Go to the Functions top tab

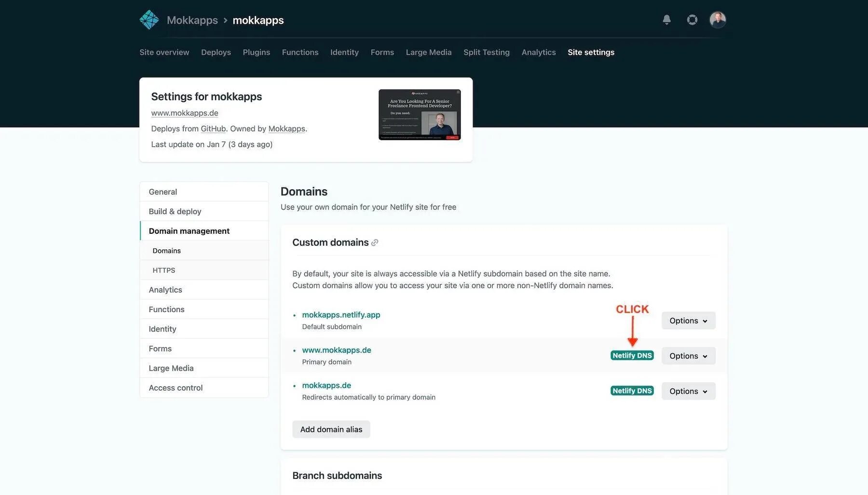pos(300,52)
